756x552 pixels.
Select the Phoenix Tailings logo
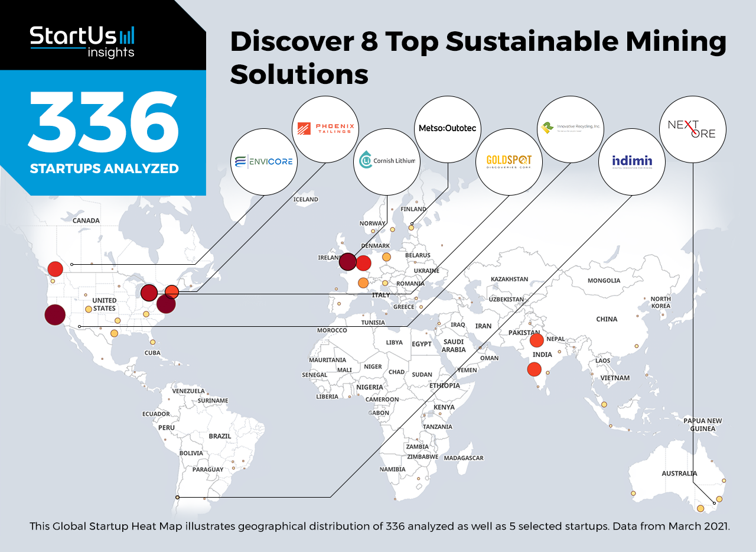click(x=326, y=129)
